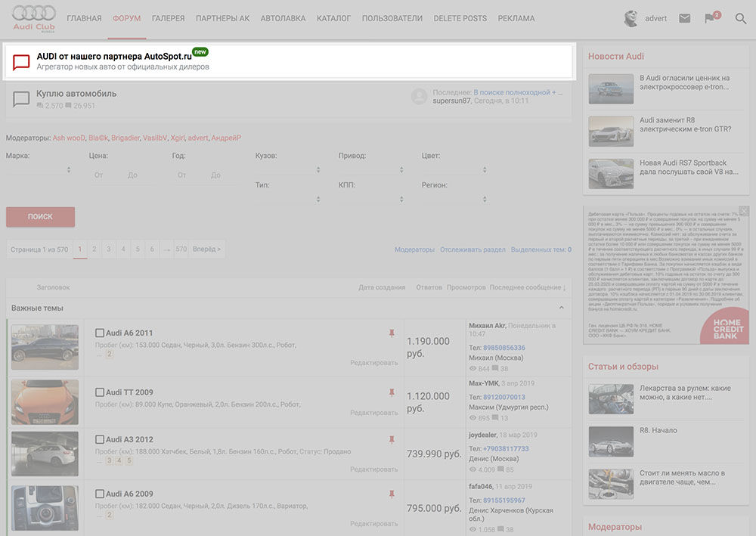The height and width of the screenshot is (536, 756).
Task: Click supersun87 last poster avatar
Action: coord(420,97)
